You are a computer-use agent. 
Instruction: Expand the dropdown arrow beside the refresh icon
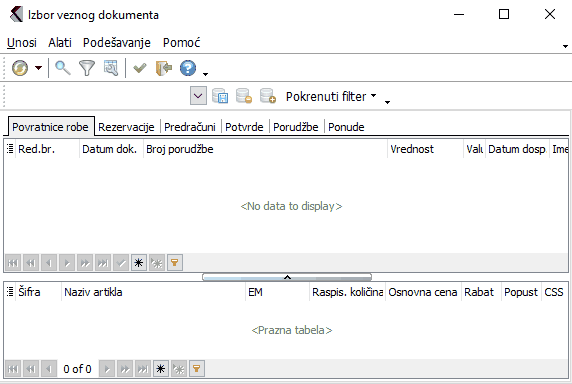coord(38,68)
